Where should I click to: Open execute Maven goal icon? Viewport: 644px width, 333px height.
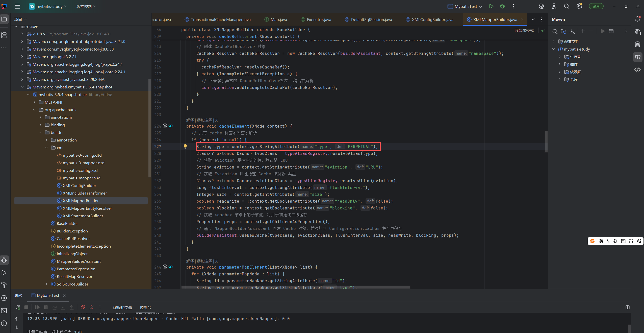(611, 31)
